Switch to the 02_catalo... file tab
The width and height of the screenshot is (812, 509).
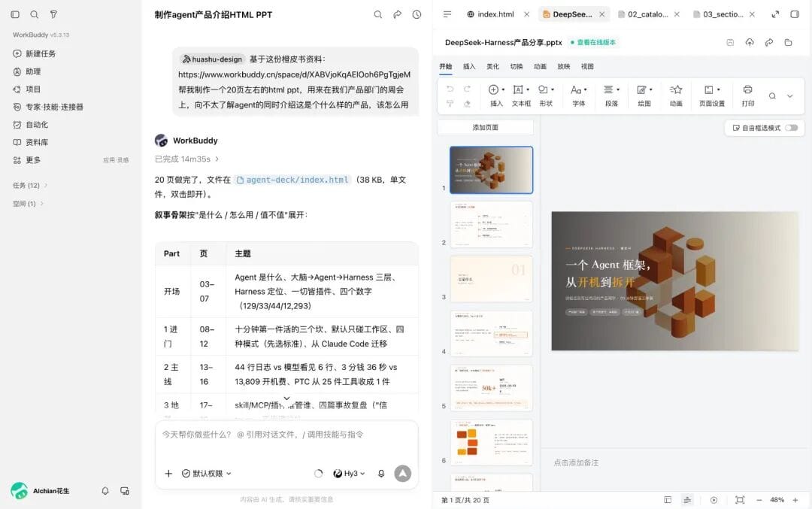click(643, 14)
